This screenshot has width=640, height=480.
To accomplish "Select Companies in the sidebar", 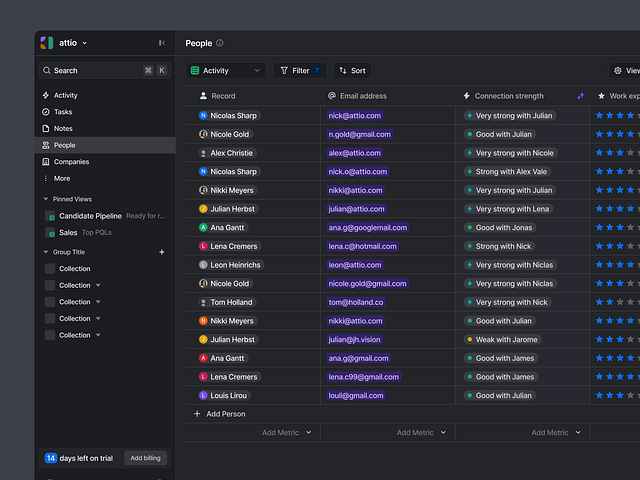I will [70, 162].
